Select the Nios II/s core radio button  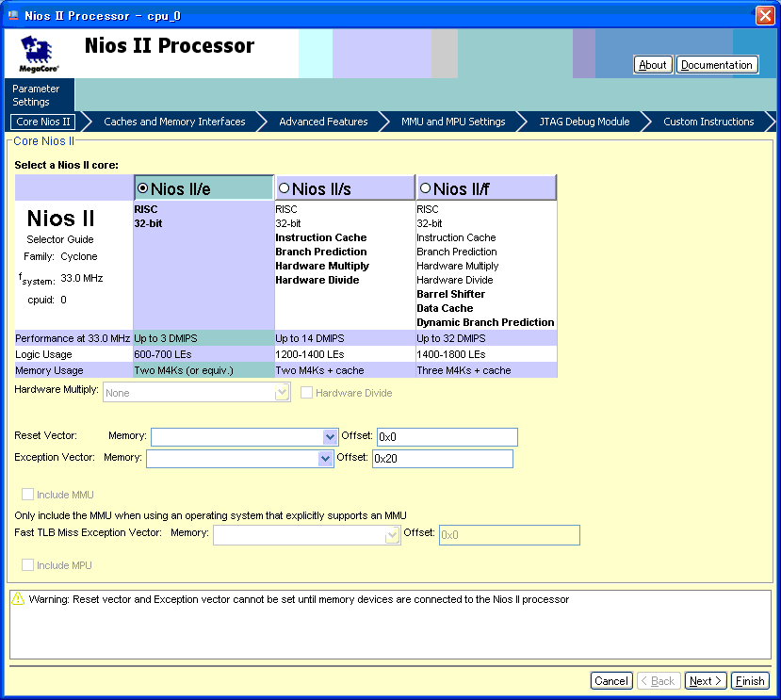pyautogui.click(x=284, y=188)
